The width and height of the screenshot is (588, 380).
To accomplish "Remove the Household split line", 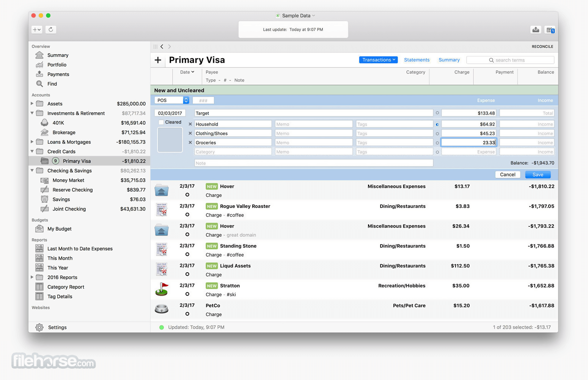I will 190,124.
